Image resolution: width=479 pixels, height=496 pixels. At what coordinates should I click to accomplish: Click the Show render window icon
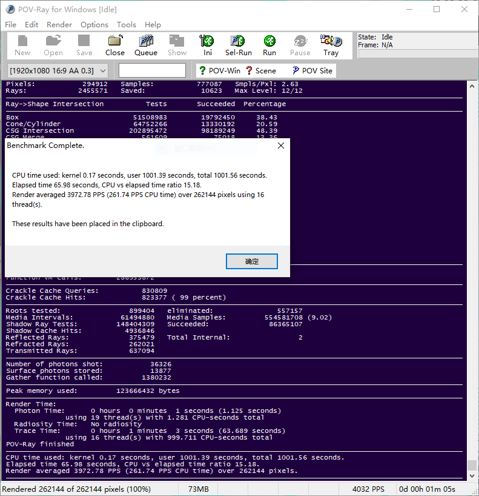(x=177, y=45)
